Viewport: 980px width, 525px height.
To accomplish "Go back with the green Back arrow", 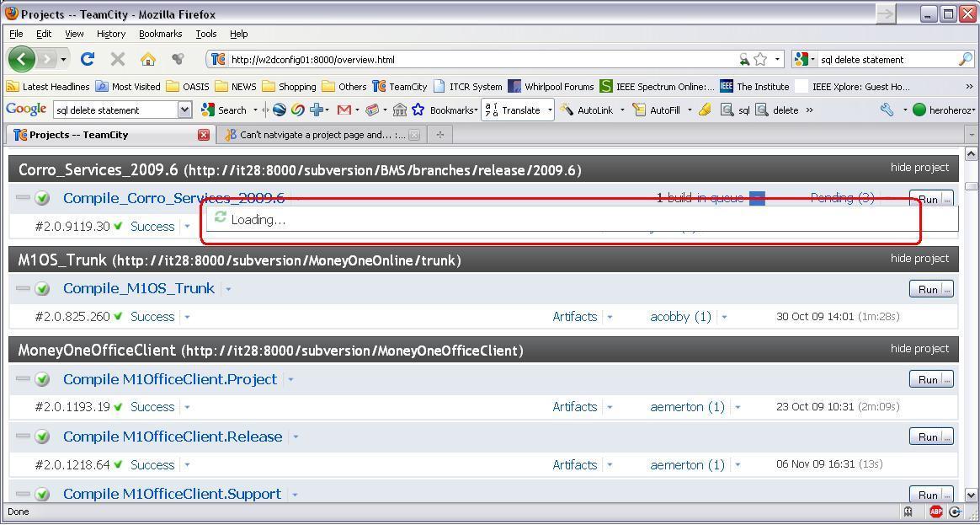I will pyautogui.click(x=22, y=60).
